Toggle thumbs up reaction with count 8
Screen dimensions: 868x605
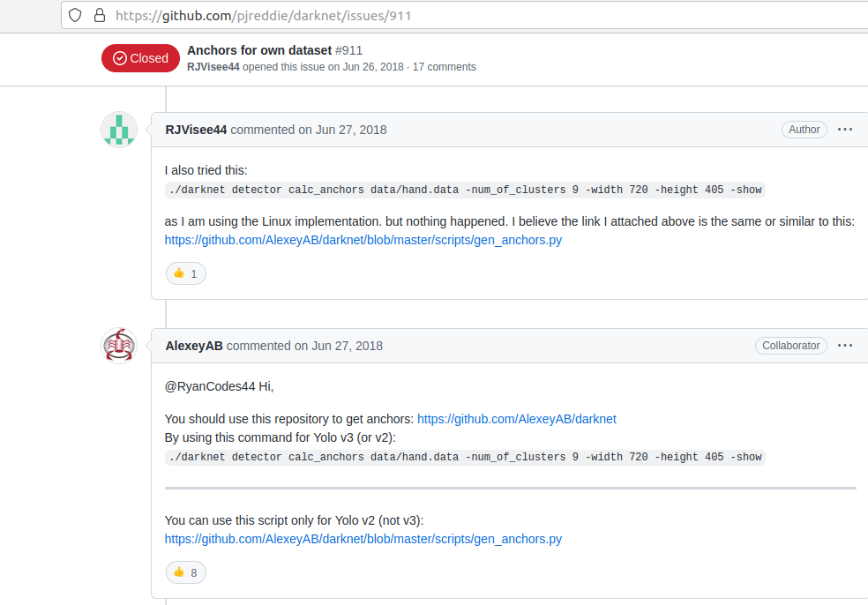[186, 572]
